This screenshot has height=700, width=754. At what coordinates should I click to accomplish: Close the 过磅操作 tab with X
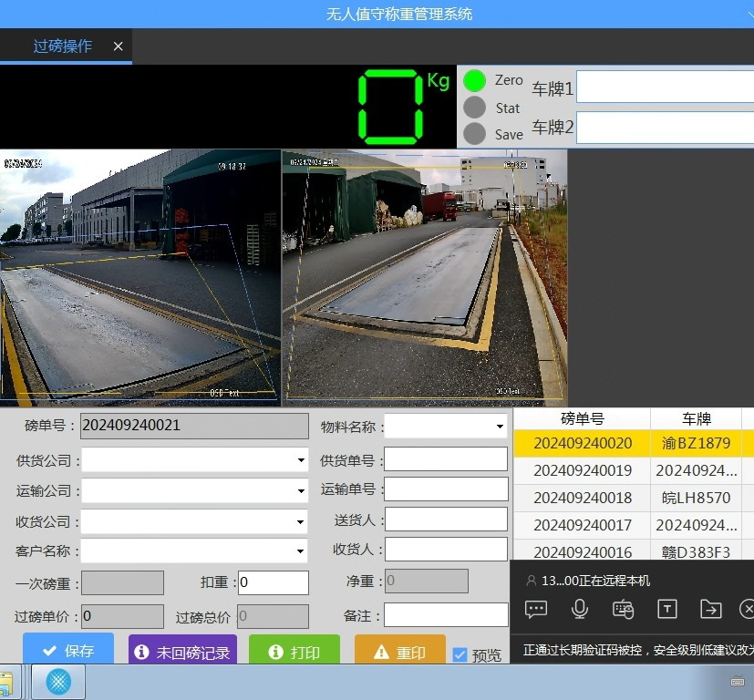pos(118,46)
